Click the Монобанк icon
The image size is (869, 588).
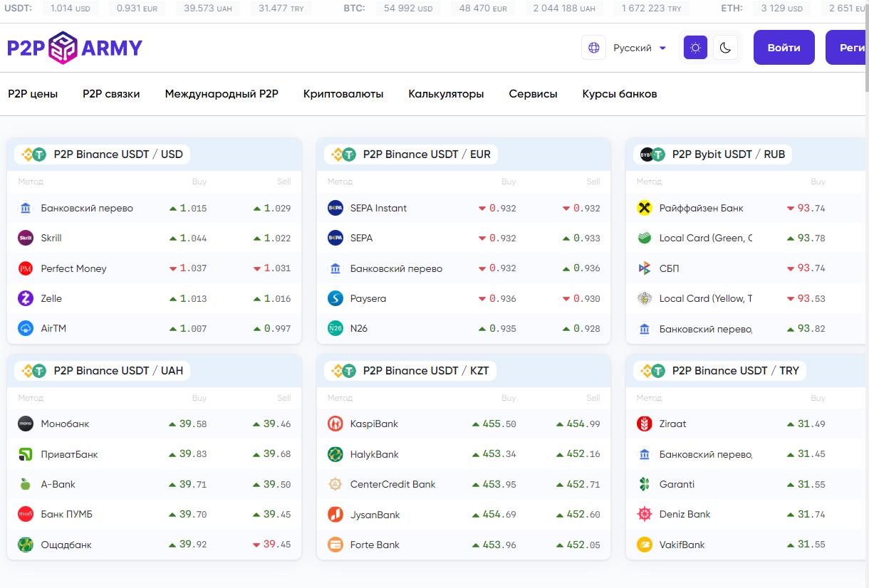(26, 424)
